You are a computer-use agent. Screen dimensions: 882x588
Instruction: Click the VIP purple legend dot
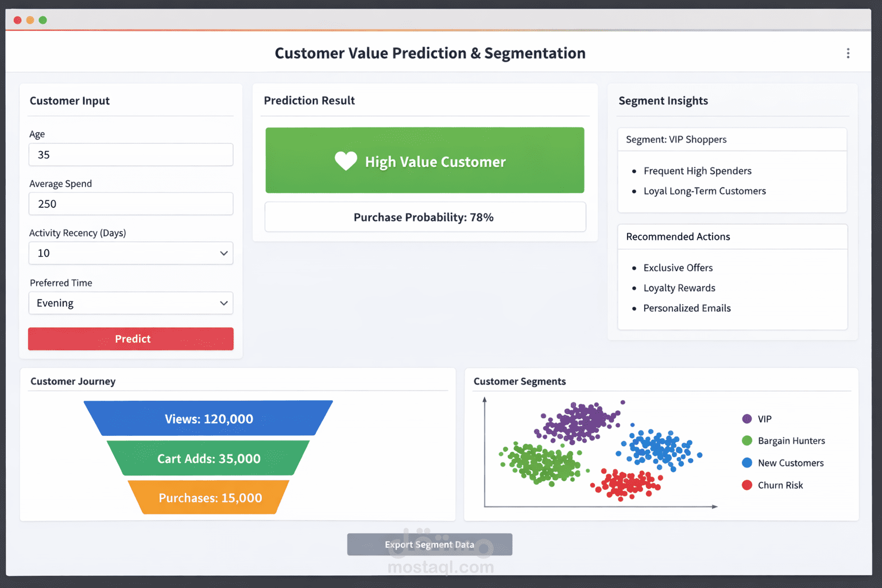coord(747,419)
